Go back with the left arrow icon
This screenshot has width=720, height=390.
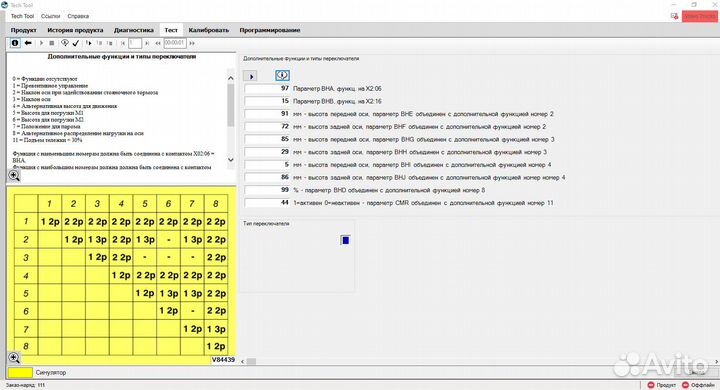(28, 43)
